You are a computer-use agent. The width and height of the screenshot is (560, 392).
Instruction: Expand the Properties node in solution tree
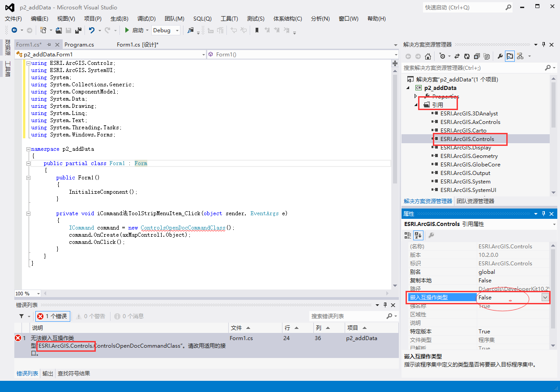pyautogui.click(x=415, y=96)
